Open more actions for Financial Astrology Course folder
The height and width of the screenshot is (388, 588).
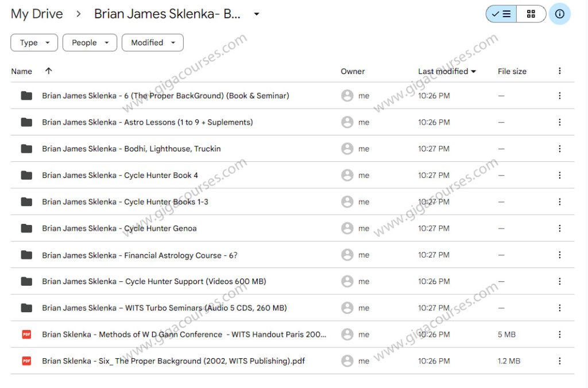(559, 255)
